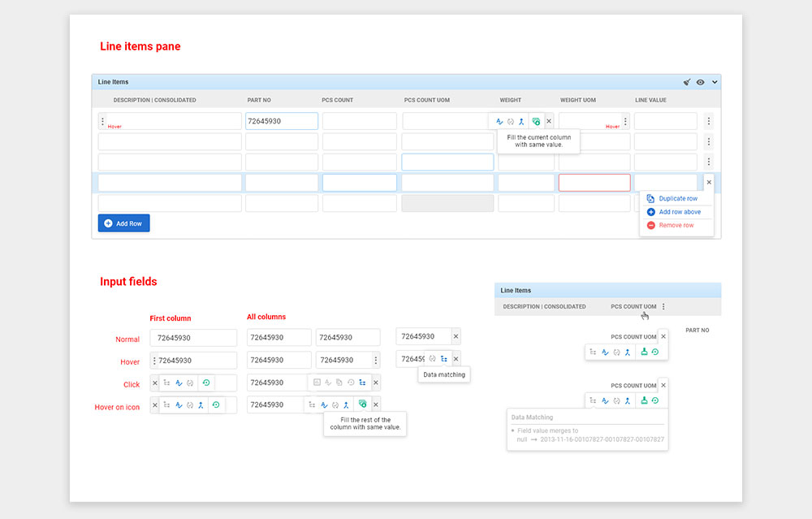Click green shield icon above Fill the rest tooltip
Screen dimensions: 812x519
pyautogui.click(x=363, y=404)
